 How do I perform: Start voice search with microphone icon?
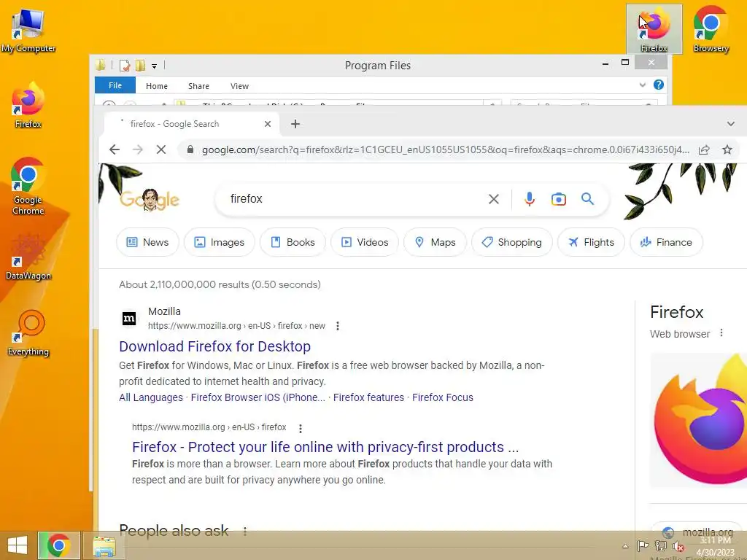[530, 199]
